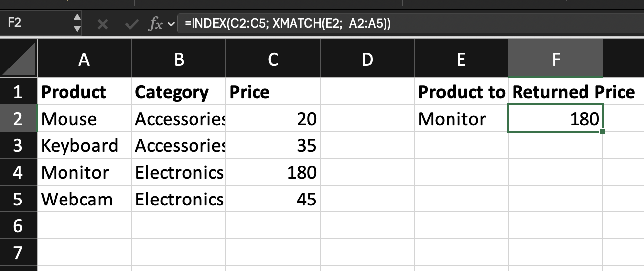
Task: Select column A header
Action: tap(84, 60)
